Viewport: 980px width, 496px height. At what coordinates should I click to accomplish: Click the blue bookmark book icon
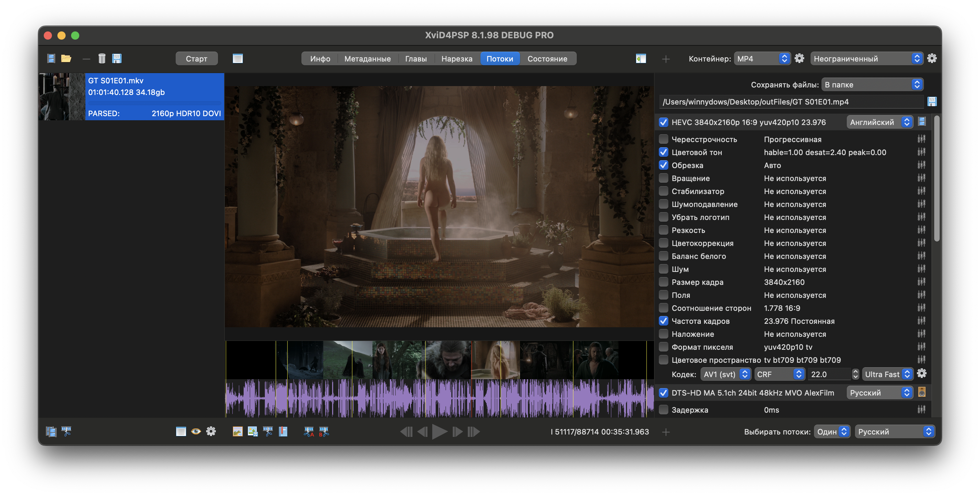tap(283, 431)
